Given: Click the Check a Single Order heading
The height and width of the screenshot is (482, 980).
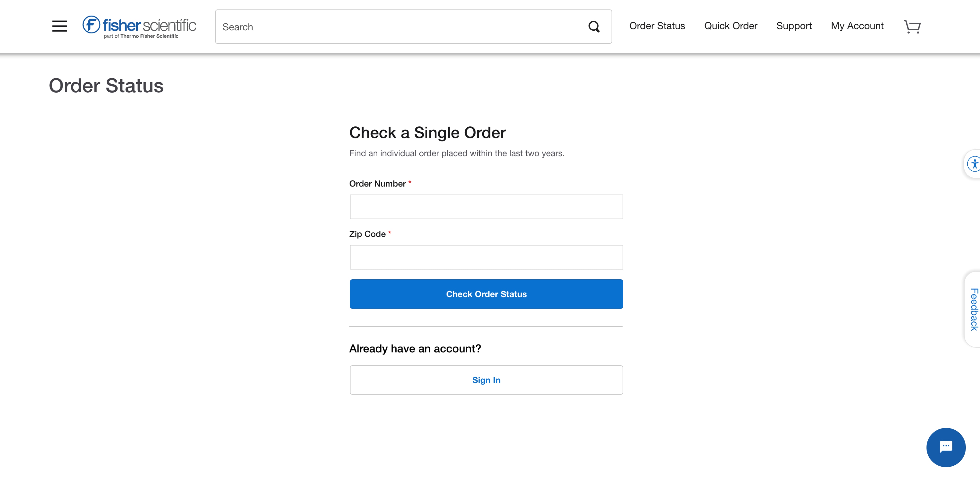Looking at the screenshot, I should click(x=428, y=132).
